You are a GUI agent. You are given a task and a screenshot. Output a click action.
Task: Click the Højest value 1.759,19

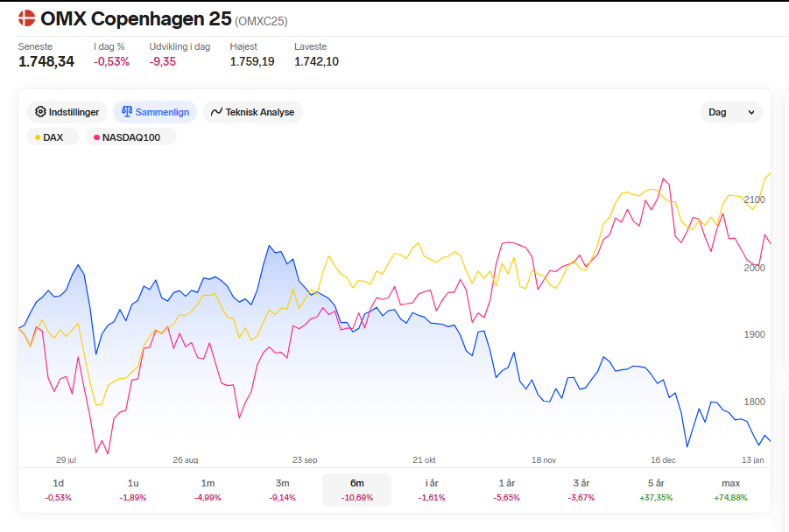click(x=252, y=61)
